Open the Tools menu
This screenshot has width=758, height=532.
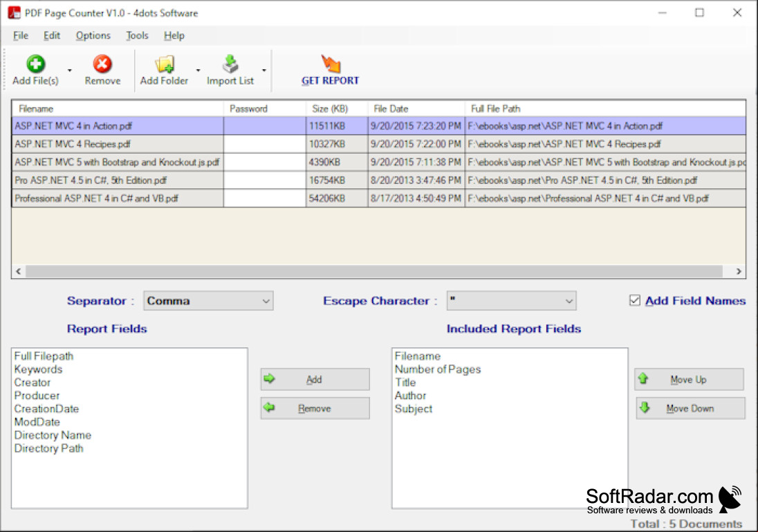pyautogui.click(x=137, y=35)
